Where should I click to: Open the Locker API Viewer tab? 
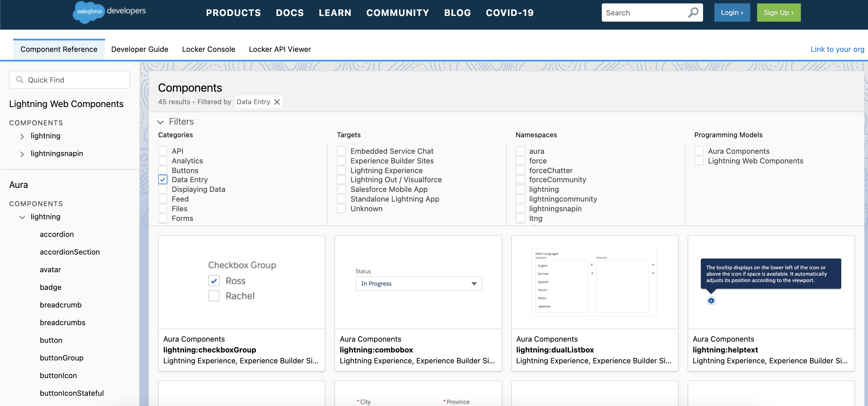click(280, 49)
